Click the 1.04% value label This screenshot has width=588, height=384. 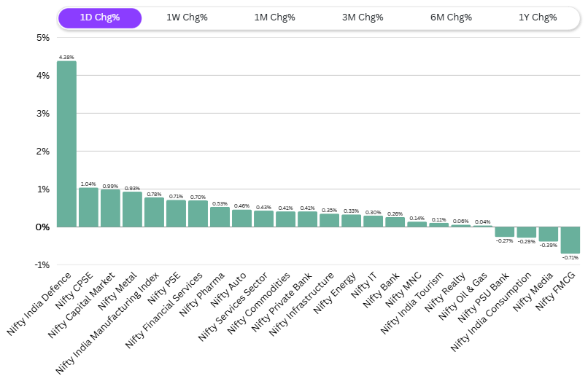pos(88,184)
